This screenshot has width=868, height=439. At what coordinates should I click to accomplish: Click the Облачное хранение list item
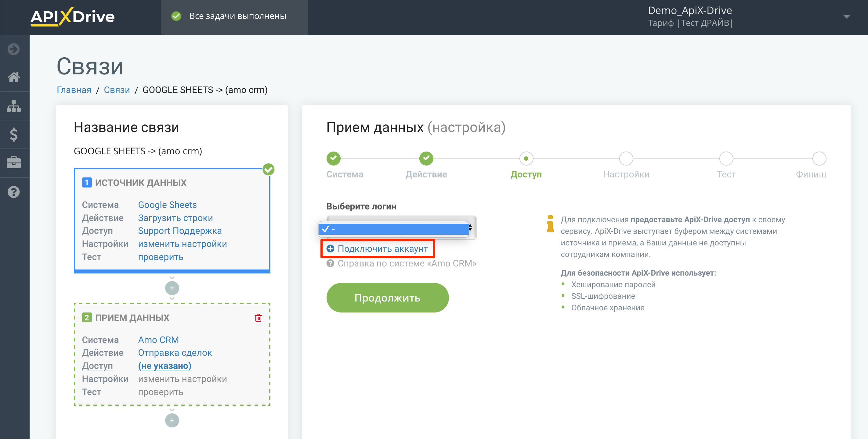(x=608, y=307)
